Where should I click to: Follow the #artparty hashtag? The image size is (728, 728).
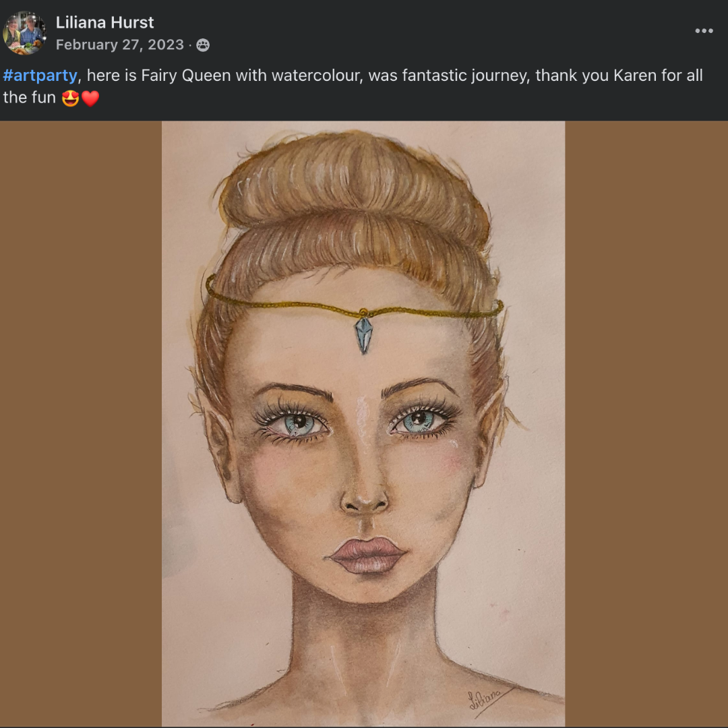[40, 75]
